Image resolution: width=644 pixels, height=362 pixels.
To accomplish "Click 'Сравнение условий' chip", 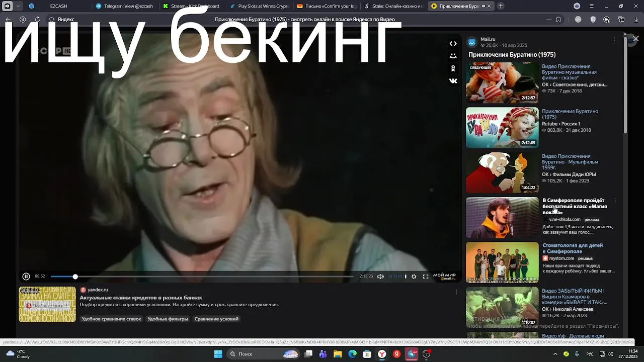I will [216, 319].
